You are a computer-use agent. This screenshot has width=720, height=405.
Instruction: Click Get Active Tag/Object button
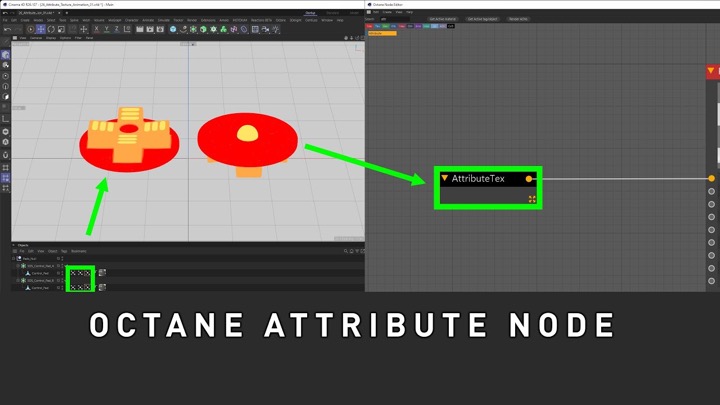pos(482,19)
